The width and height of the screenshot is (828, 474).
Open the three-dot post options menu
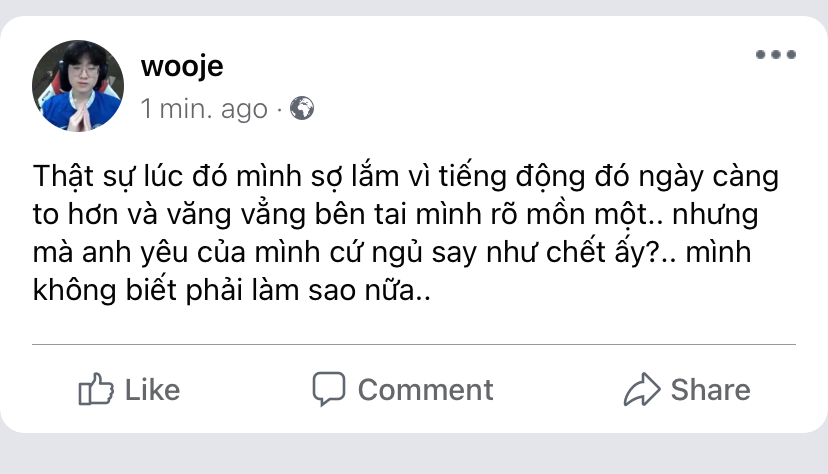point(776,54)
